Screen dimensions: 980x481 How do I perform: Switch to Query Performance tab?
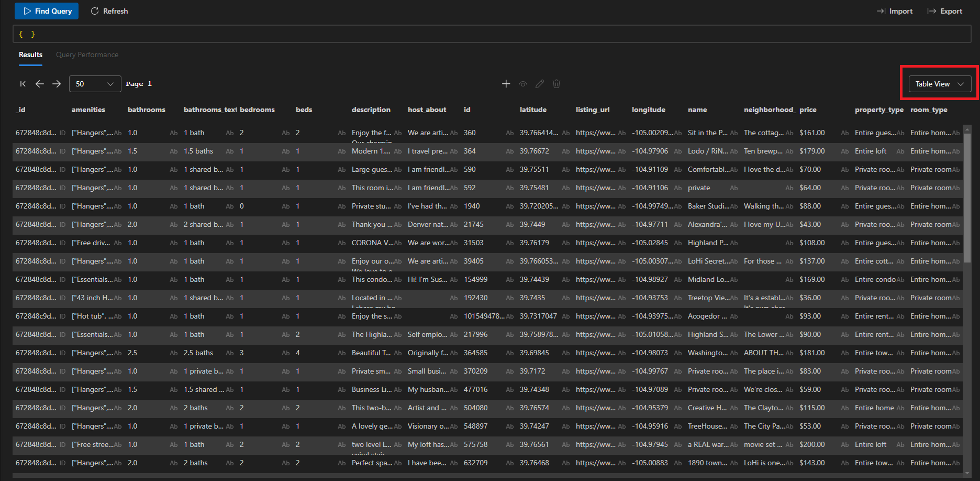click(x=87, y=54)
